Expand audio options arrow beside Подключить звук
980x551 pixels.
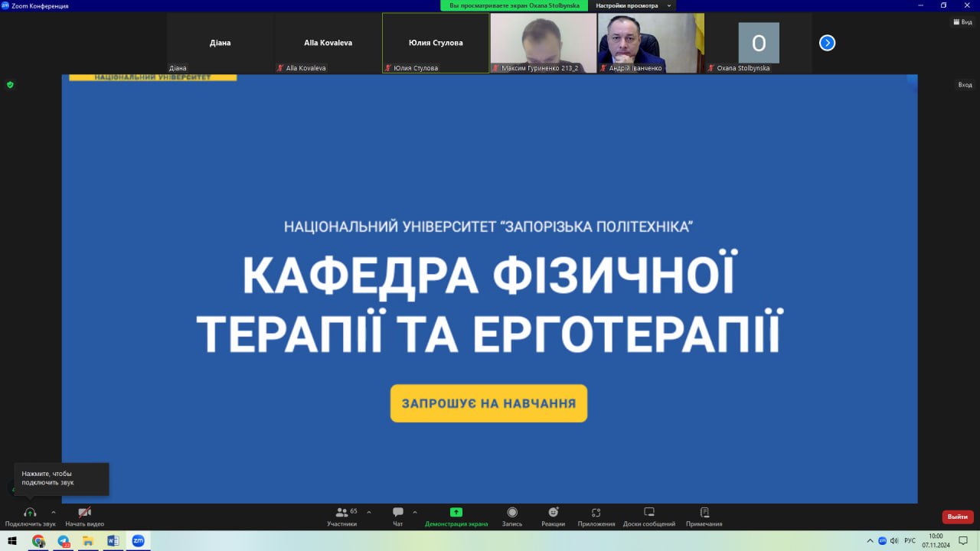(x=54, y=512)
